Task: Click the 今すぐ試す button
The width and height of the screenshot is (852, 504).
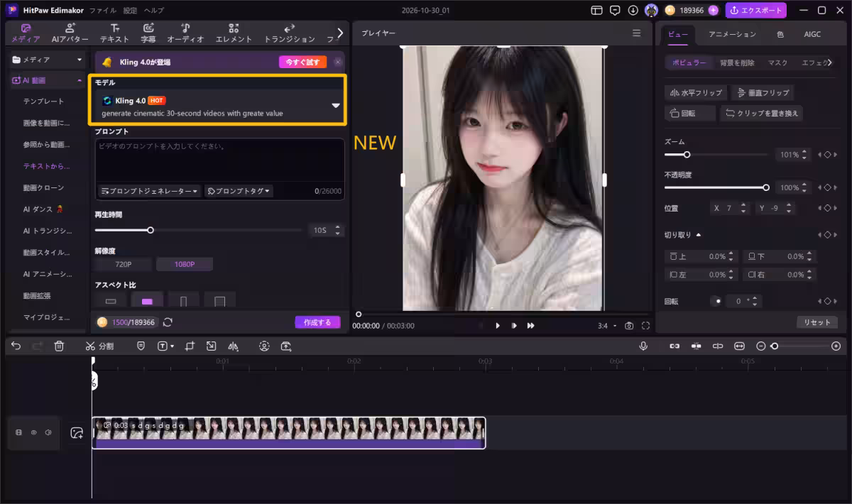Action: (x=302, y=62)
